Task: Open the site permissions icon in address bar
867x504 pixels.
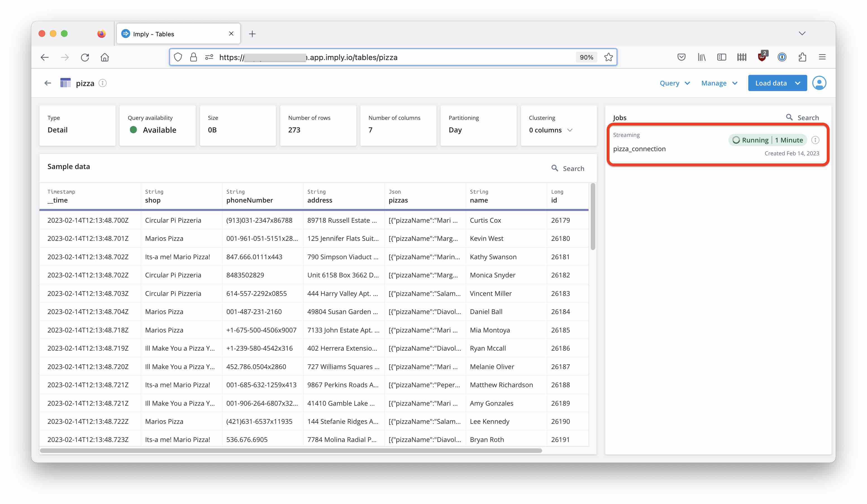Action: [x=209, y=57]
